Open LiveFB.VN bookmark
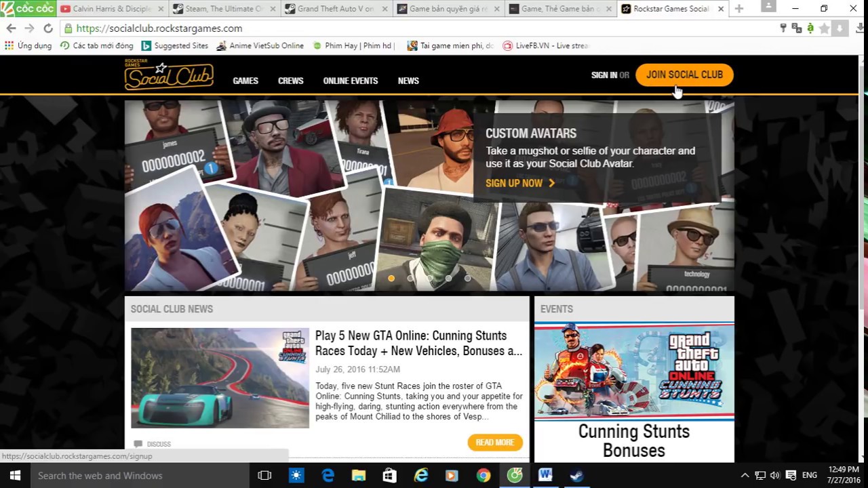 pos(546,45)
